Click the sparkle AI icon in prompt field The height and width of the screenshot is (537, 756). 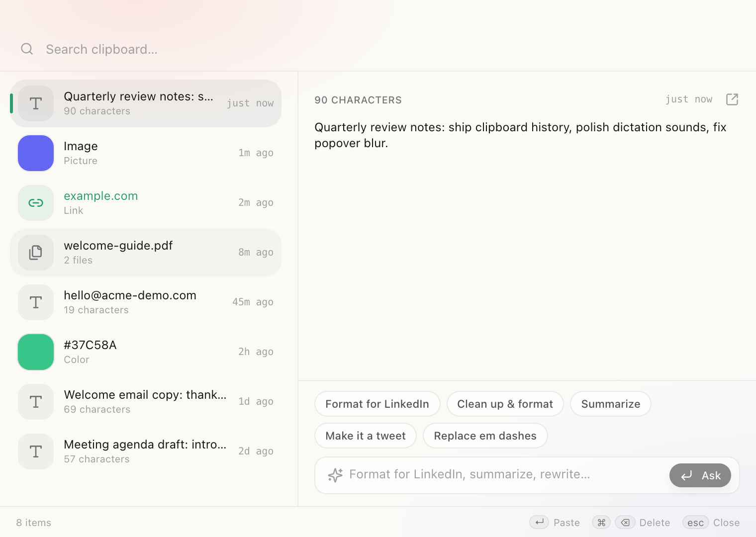(x=335, y=475)
